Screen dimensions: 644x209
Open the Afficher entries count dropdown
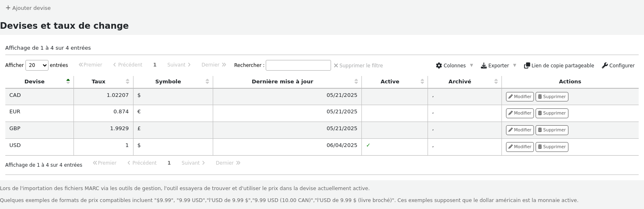point(37,65)
